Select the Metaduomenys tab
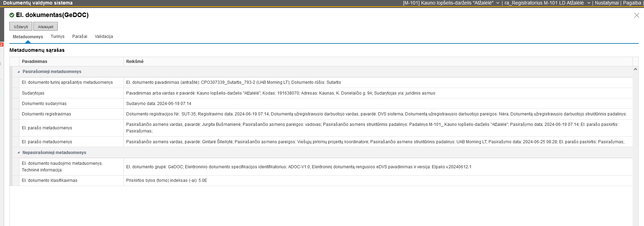This screenshot has width=644, height=226. pos(28,37)
